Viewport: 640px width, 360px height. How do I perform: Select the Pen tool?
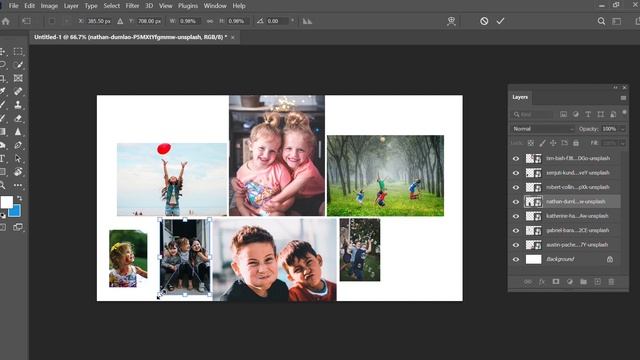pyautogui.click(x=18, y=145)
